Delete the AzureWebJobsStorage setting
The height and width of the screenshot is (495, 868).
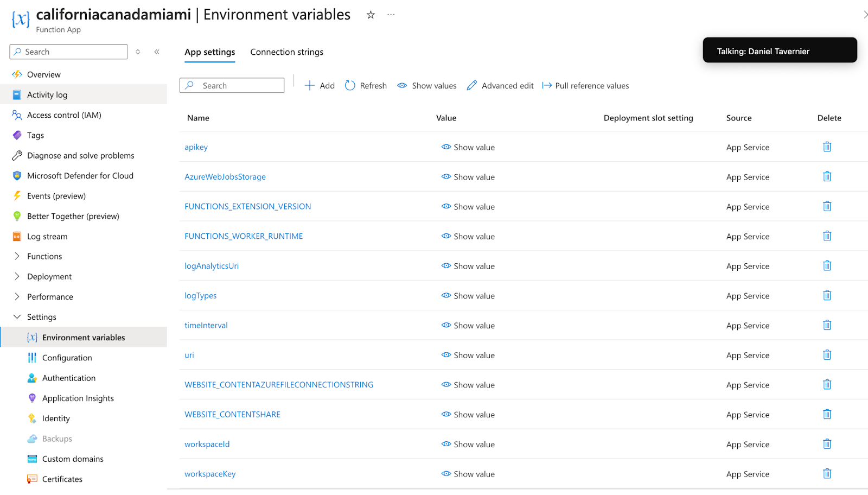point(827,176)
